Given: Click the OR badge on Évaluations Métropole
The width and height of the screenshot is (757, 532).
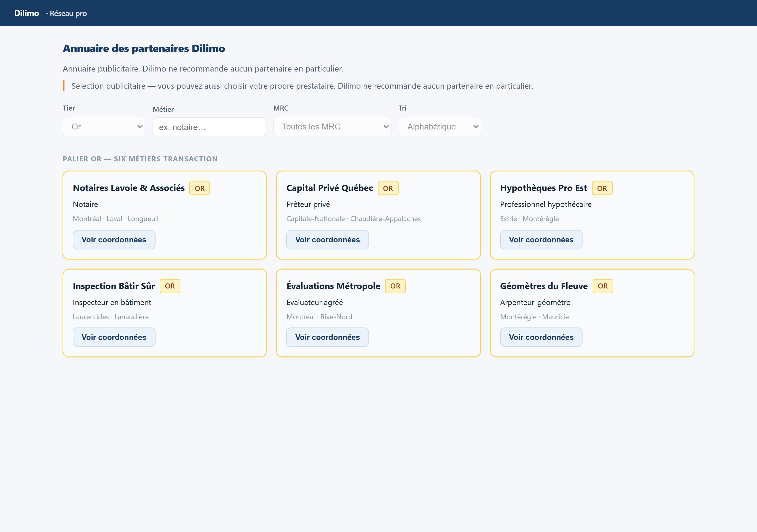Looking at the screenshot, I should pos(395,286).
